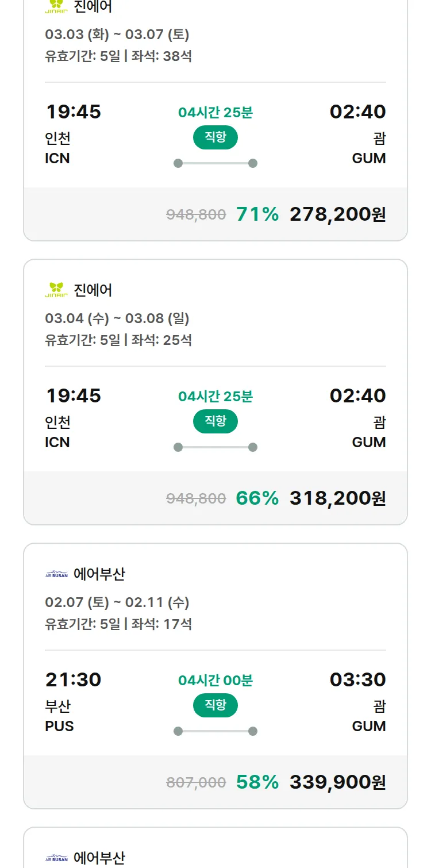Click the Jin Air logo on the 03.03 flight

click(56, 7)
